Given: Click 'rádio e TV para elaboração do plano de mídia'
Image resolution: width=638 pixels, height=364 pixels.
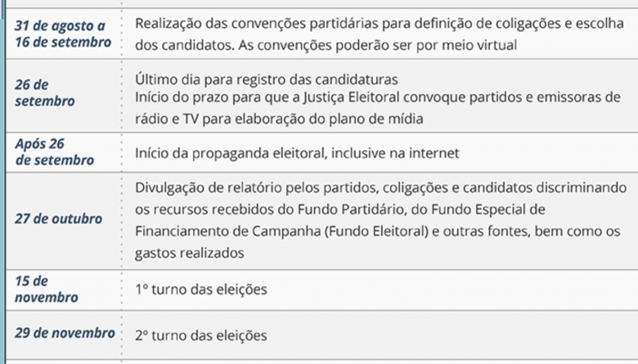Looking at the screenshot, I should coord(279,119).
